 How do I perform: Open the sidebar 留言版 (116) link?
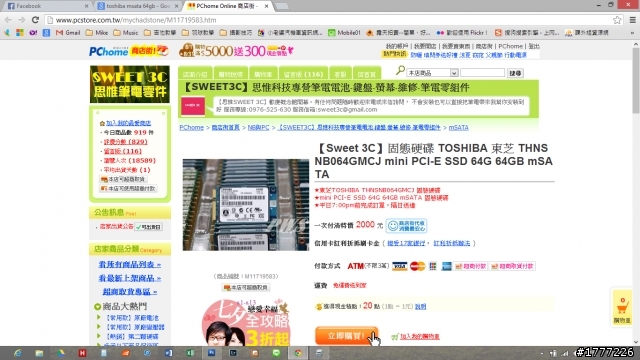click(122, 151)
